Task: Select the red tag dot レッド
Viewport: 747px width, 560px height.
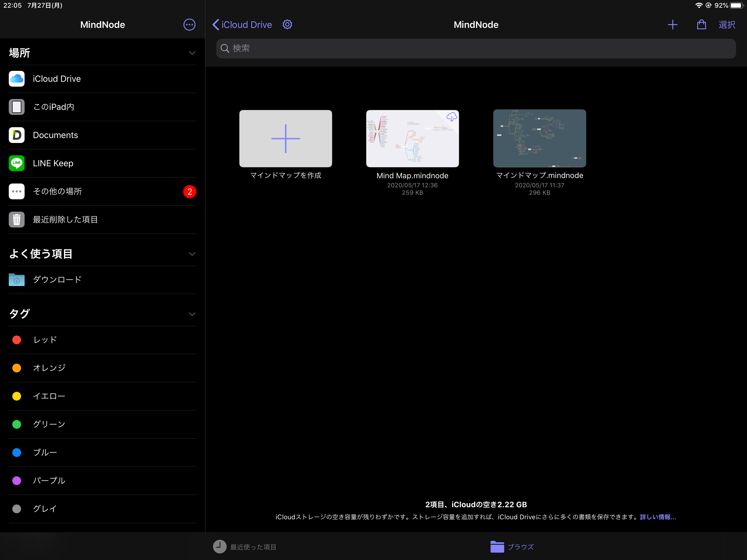Action: [x=17, y=340]
